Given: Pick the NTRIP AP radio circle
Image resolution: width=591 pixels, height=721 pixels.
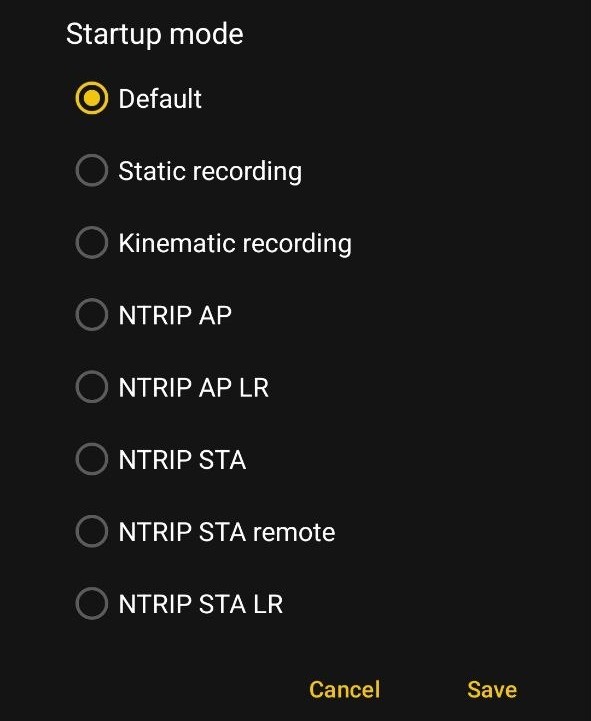Looking at the screenshot, I should (x=92, y=315).
